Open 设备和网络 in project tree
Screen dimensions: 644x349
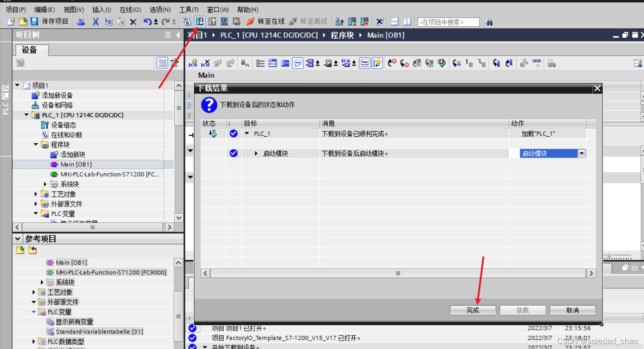pyautogui.click(x=57, y=105)
